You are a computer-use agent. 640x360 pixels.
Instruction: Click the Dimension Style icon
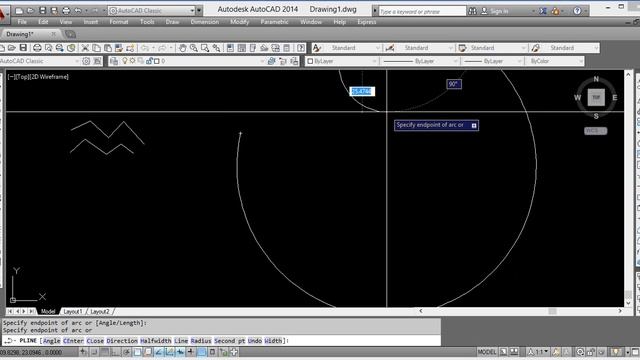pos(390,48)
